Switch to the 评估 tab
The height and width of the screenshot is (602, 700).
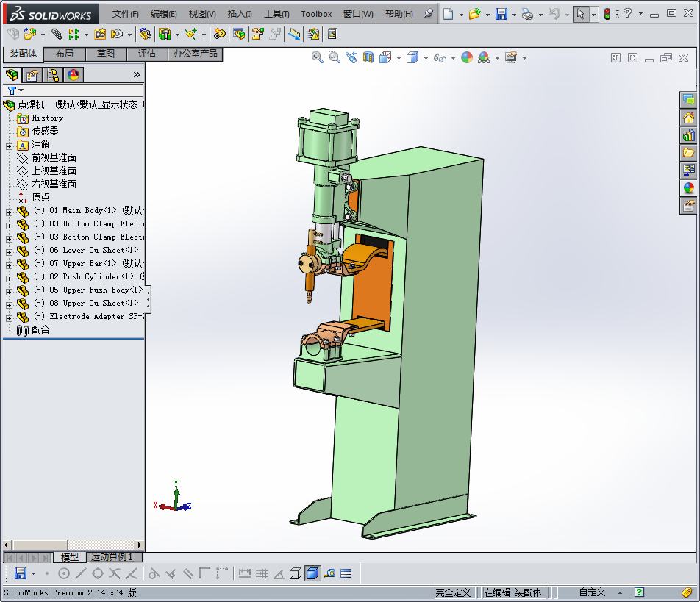tap(147, 54)
